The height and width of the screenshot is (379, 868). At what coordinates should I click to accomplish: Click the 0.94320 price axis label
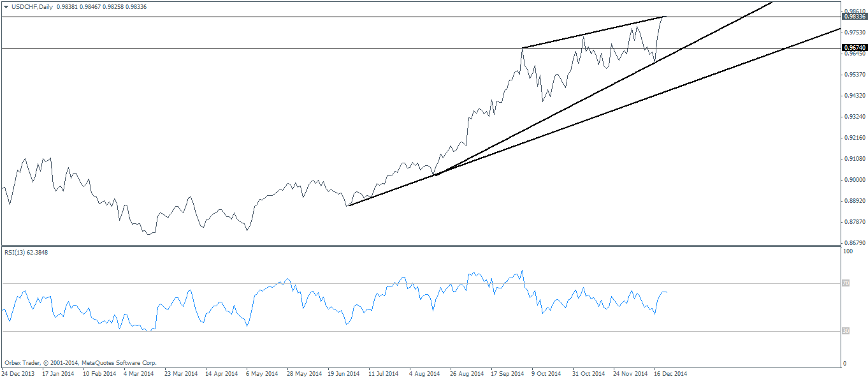pyautogui.click(x=855, y=95)
